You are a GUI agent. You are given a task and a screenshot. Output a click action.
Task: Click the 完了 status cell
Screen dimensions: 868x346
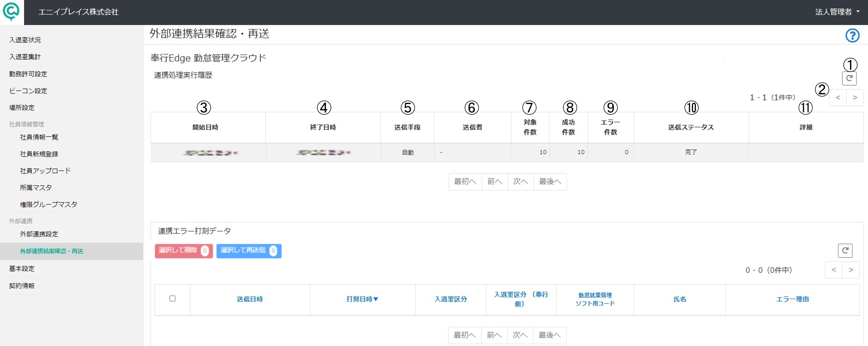pyautogui.click(x=691, y=152)
